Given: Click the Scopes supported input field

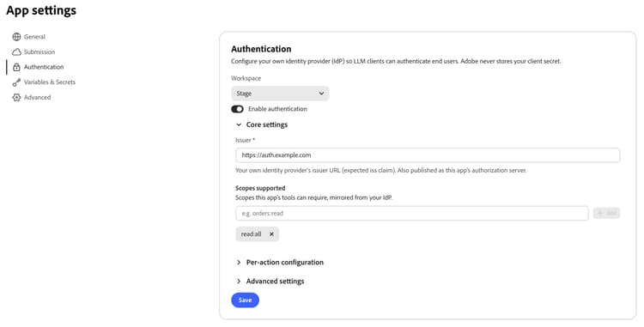Looking at the screenshot, I should [x=412, y=214].
